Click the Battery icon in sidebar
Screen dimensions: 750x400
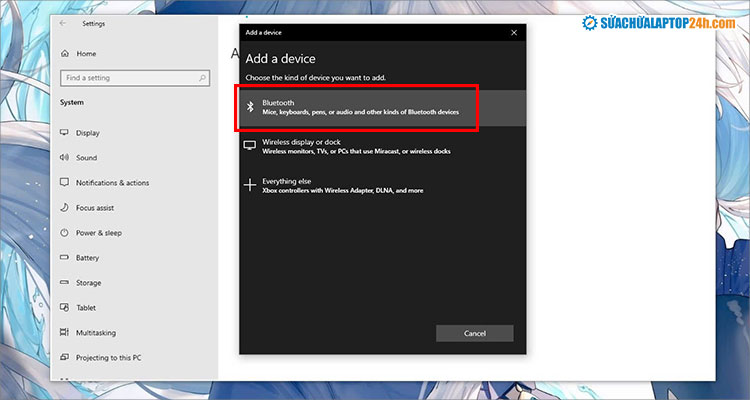(x=65, y=258)
